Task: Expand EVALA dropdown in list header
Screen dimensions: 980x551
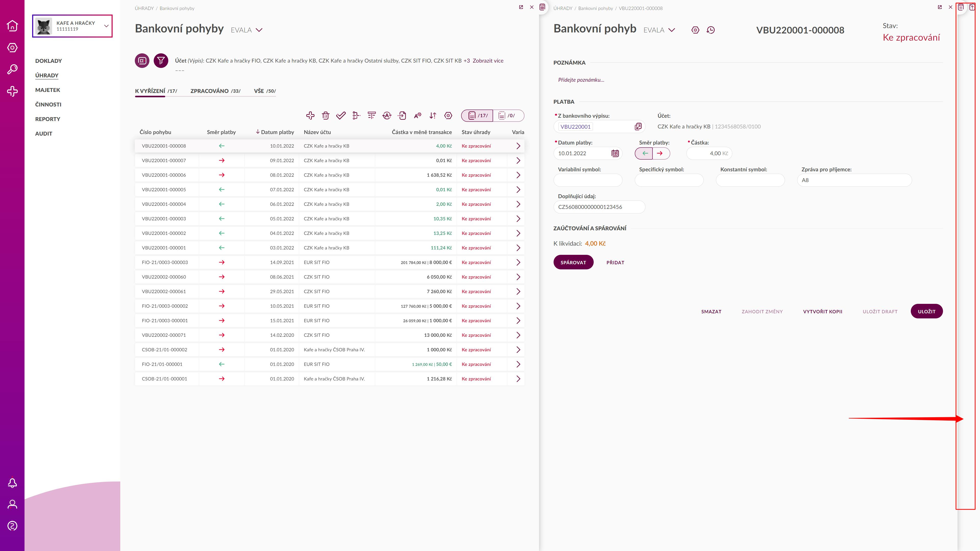Action: point(259,30)
